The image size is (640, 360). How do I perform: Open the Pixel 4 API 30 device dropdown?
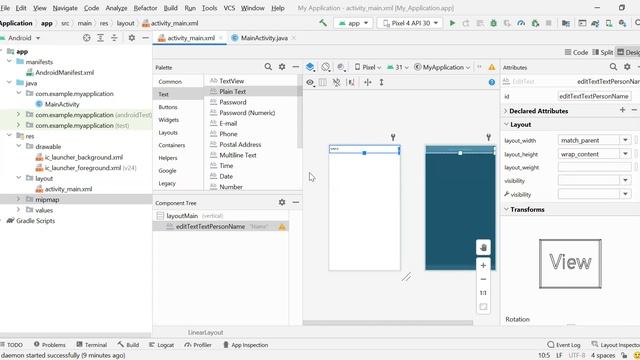410,23
